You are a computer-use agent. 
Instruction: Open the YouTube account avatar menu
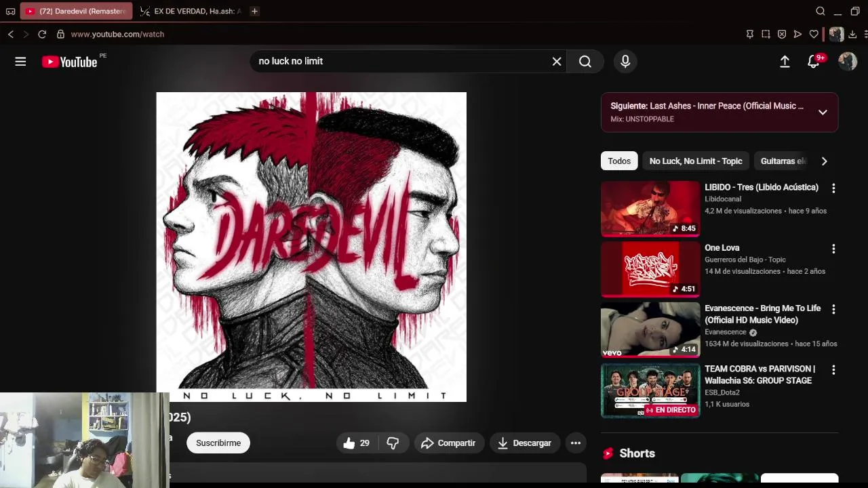848,62
